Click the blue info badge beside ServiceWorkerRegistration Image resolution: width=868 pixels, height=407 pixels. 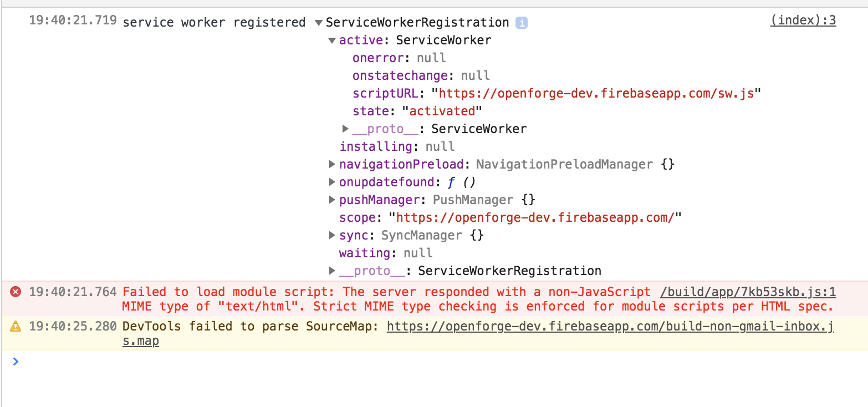(x=521, y=22)
